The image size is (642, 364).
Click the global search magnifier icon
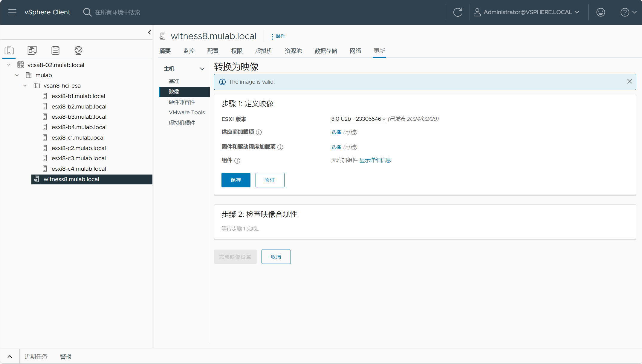point(87,12)
